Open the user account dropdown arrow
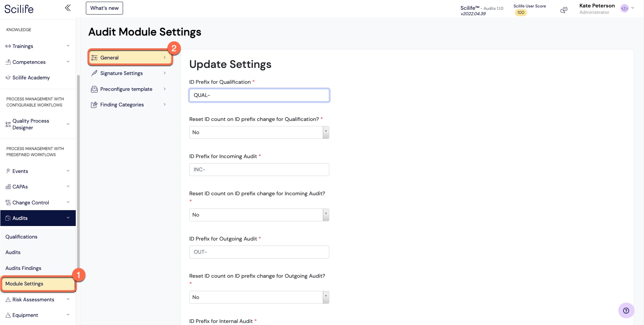This screenshot has width=644, height=325. 633,8
